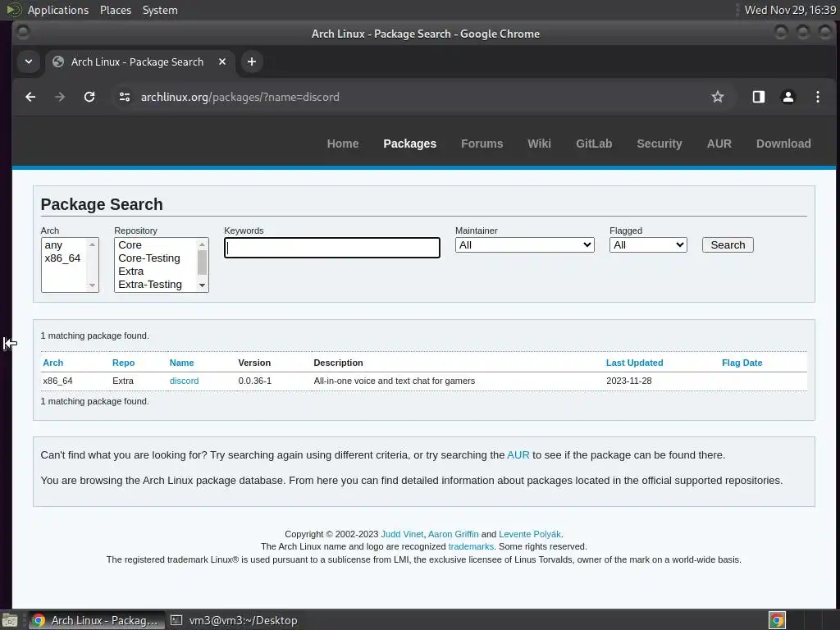Open the System menu

coord(160,10)
